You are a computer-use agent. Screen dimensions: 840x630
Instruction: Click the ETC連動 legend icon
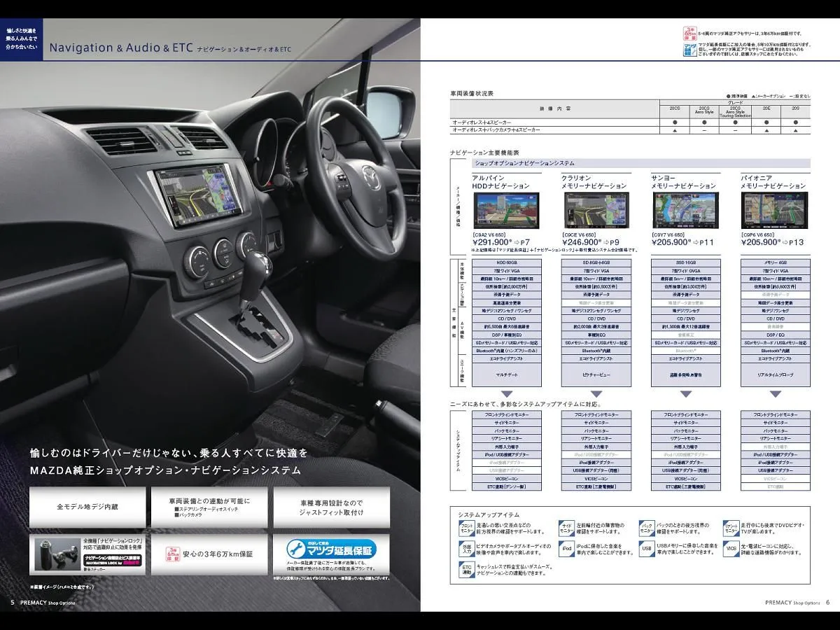click(x=466, y=569)
